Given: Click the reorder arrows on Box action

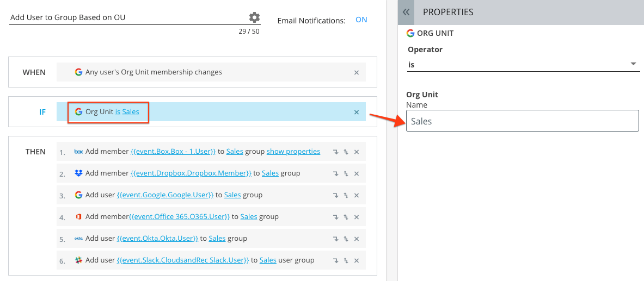Looking at the screenshot, I should tap(346, 152).
